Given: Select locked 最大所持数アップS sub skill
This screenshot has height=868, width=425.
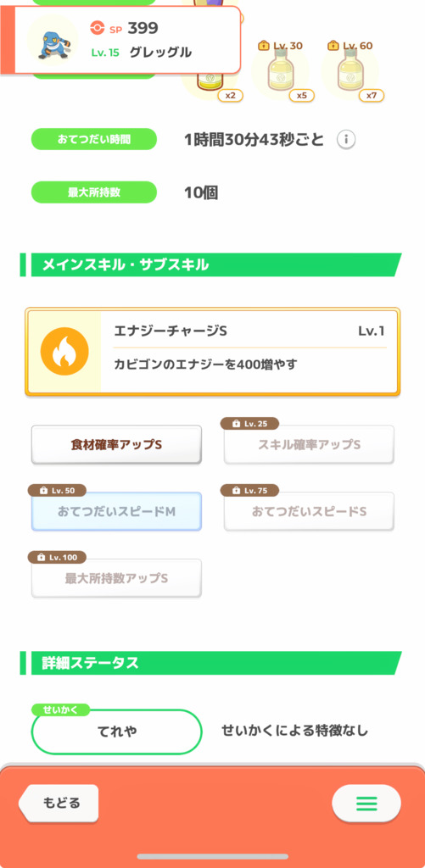Looking at the screenshot, I should (x=116, y=578).
